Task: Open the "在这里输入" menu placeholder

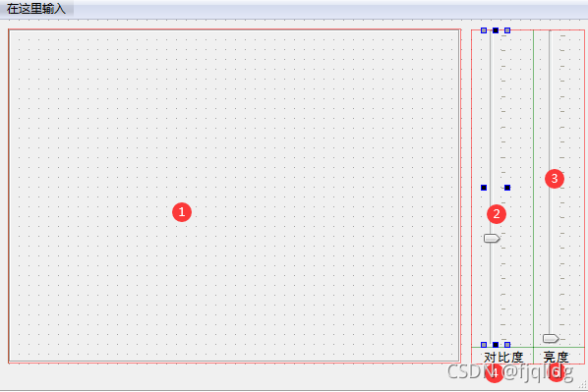Action: pyautogui.click(x=36, y=9)
